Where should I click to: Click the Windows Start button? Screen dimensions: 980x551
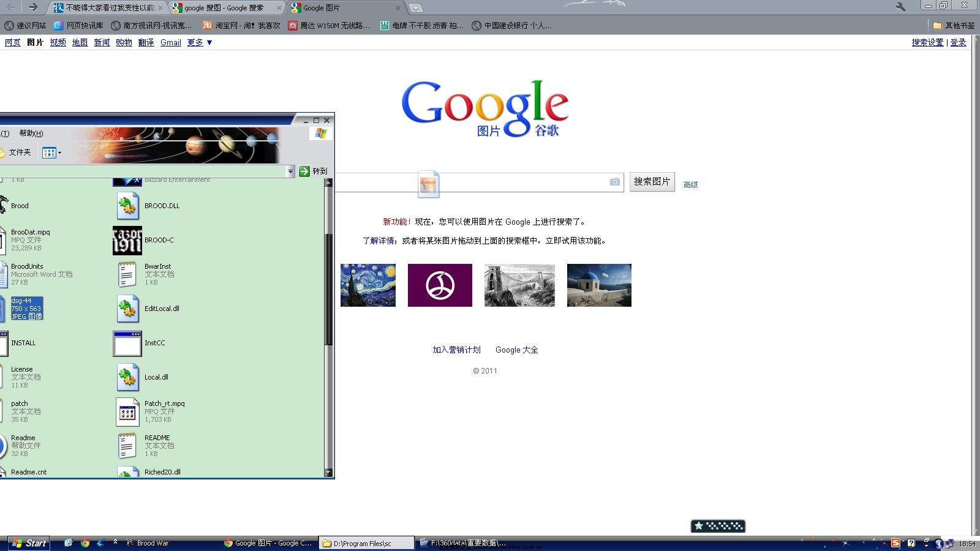(29, 543)
